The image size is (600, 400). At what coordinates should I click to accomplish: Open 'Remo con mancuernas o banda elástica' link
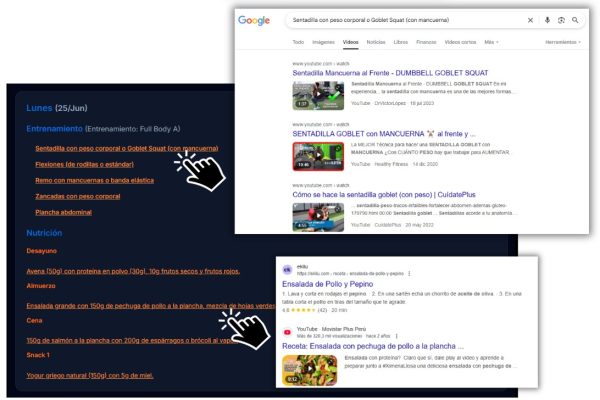click(95, 180)
